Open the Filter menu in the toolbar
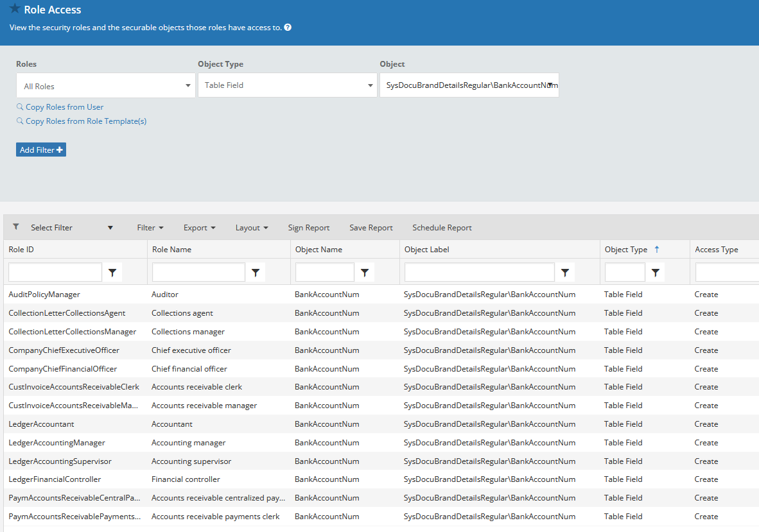Image resolution: width=759 pixels, height=532 pixels. [x=150, y=228]
